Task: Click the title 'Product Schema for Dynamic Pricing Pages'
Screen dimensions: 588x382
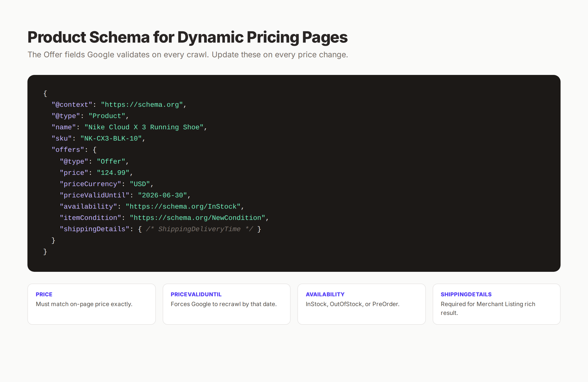Action: pos(187,37)
